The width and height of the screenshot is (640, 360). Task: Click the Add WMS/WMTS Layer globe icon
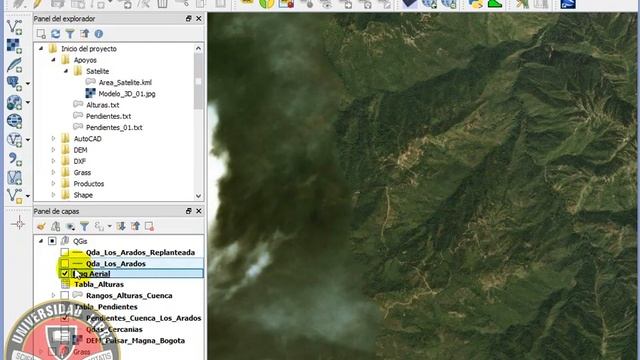[14, 102]
